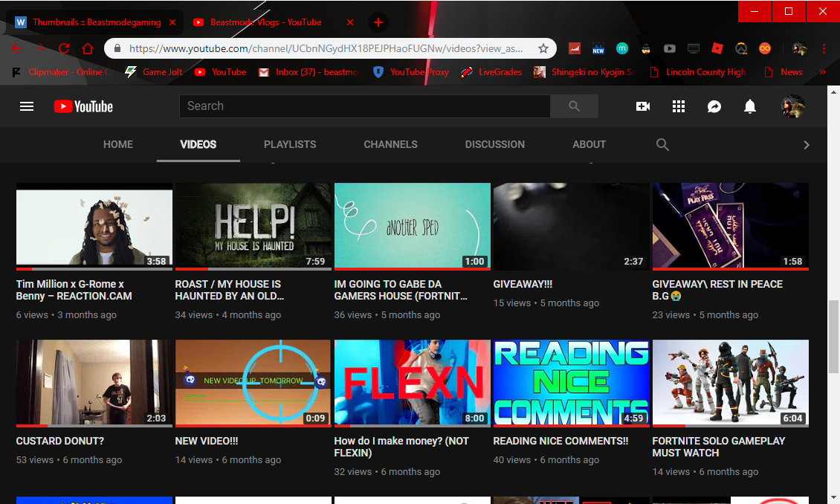The height and width of the screenshot is (504, 840).
Task: Click the vertical page scrollbar thumb
Action: (x=833, y=336)
